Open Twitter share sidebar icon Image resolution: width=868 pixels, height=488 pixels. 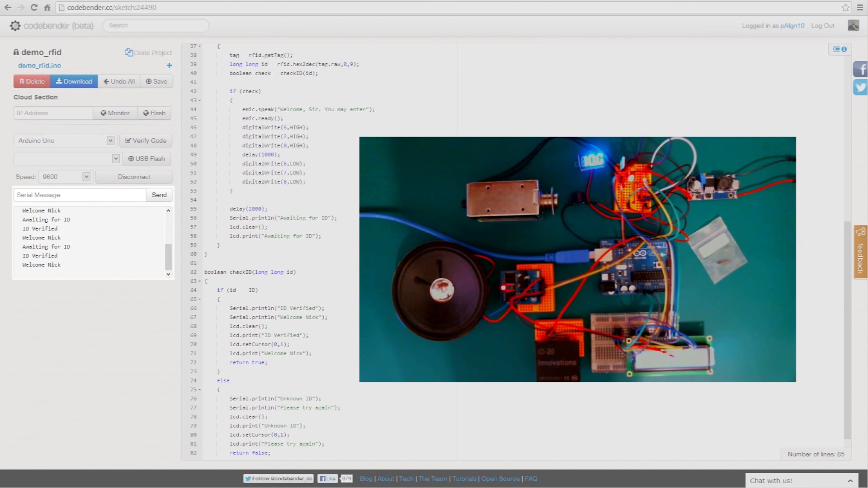click(860, 87)
